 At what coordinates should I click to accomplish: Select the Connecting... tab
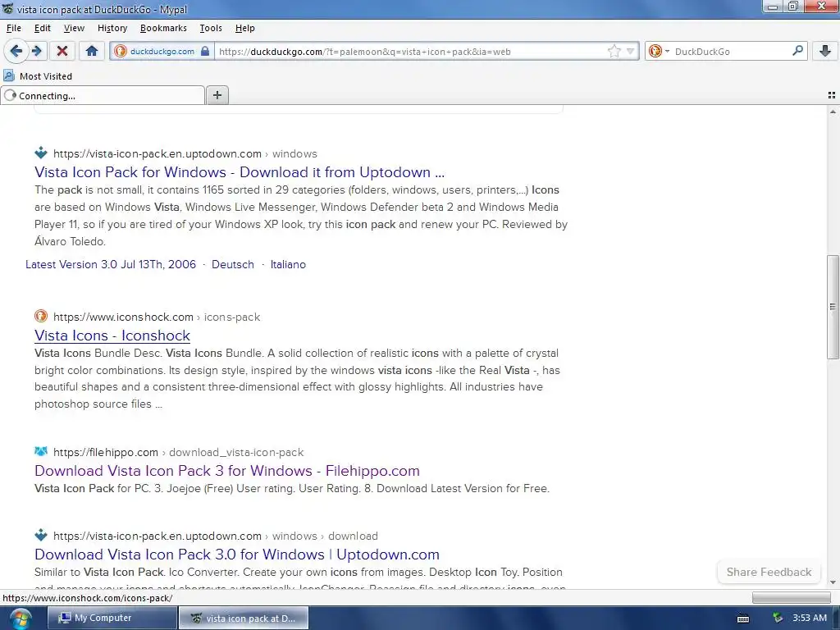coord(103,96)
